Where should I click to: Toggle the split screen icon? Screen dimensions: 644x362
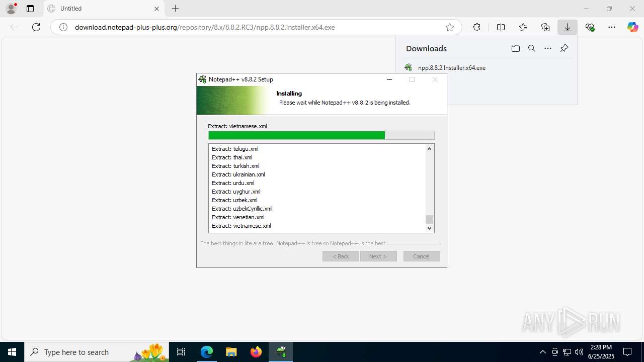coord(501,27)
